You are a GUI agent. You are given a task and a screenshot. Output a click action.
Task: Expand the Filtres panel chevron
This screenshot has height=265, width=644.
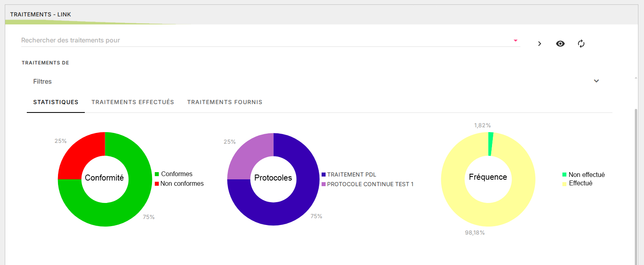click(x=596, y=81)
